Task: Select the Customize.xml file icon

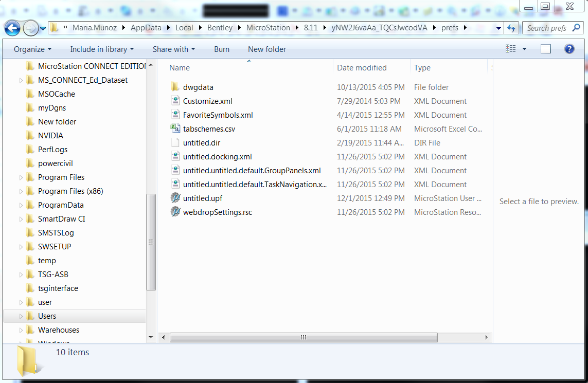Action: 175,101
